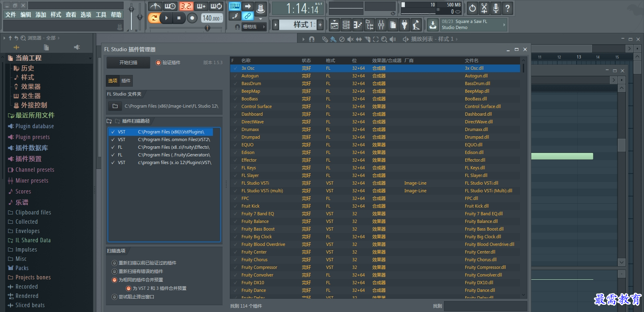Toggle the metronome icon
The image size is (644, 312).
coord(155,6)
